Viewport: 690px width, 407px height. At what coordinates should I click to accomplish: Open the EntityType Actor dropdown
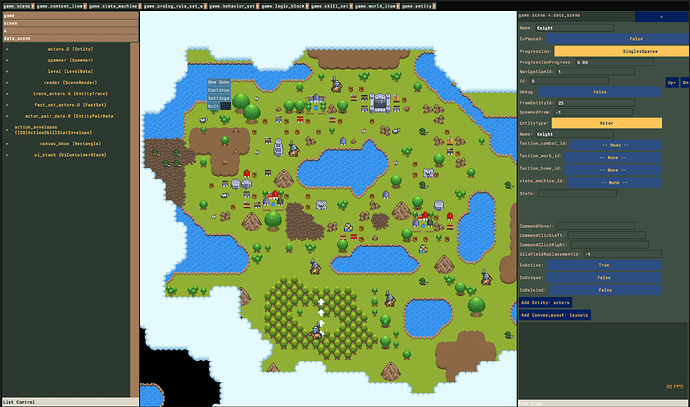607,123
